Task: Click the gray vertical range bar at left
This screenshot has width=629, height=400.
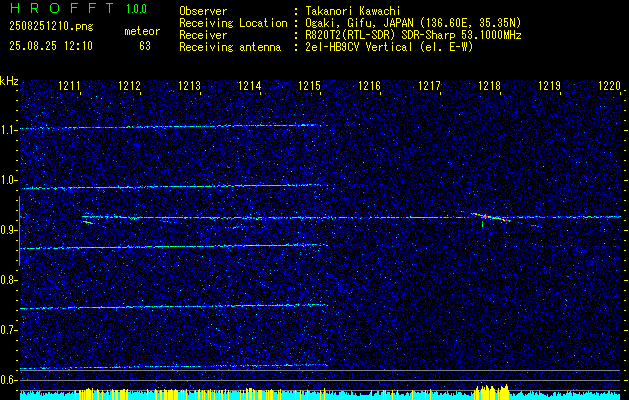Action: (19, 231)
